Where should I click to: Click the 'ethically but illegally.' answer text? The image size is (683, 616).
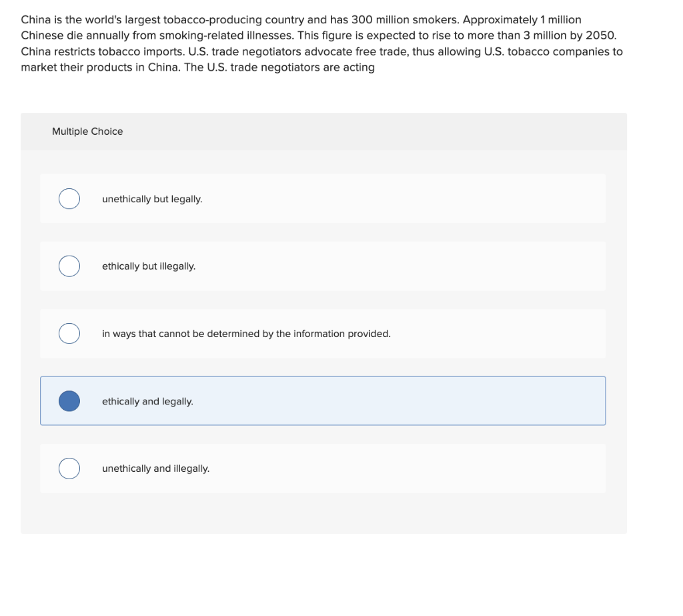click(x=149, y=266)
